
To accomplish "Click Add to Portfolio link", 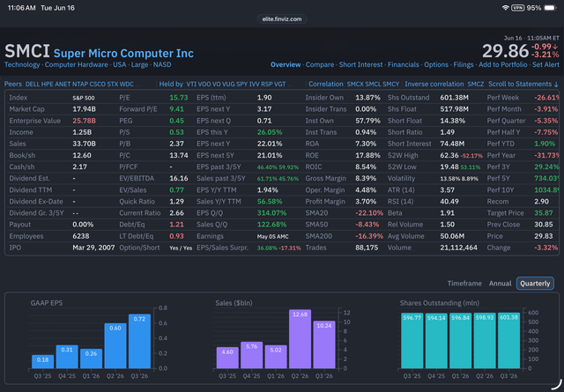I will click(503, 64).
